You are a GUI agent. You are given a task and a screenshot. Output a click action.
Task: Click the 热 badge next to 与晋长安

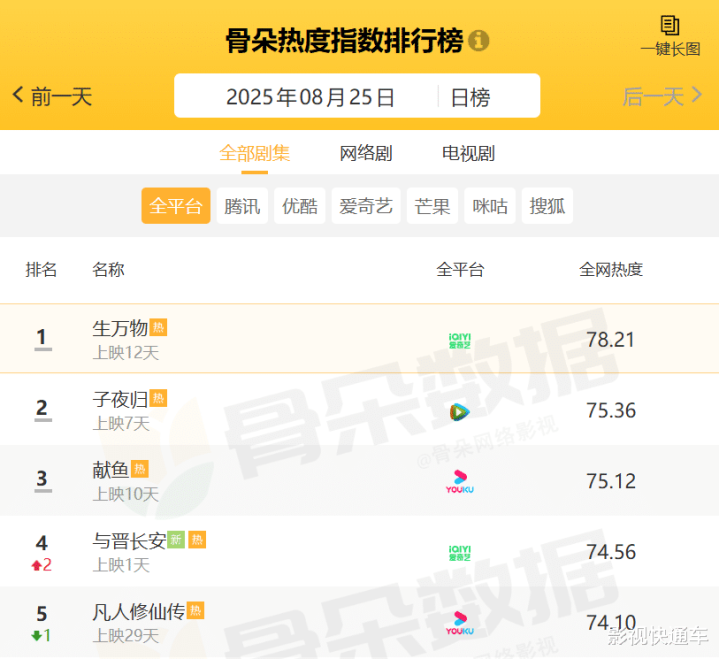[x=197, y=539]
